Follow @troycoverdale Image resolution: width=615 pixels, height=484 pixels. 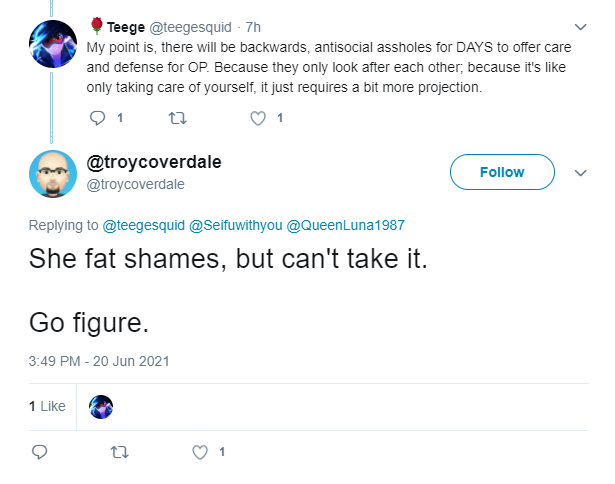[x=502, y=172]
